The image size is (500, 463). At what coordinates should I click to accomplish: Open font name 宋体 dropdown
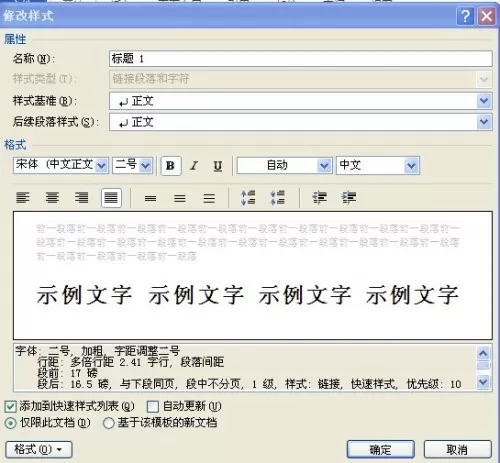101,165
